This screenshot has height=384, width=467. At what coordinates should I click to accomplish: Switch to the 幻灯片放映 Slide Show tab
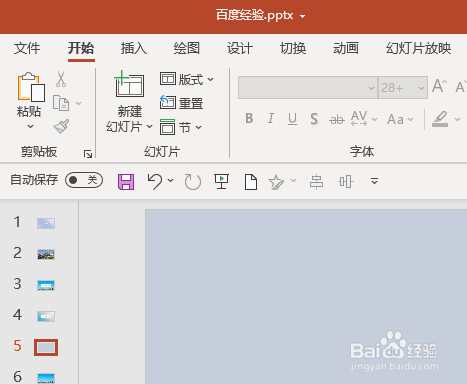(x=419, y=49)
